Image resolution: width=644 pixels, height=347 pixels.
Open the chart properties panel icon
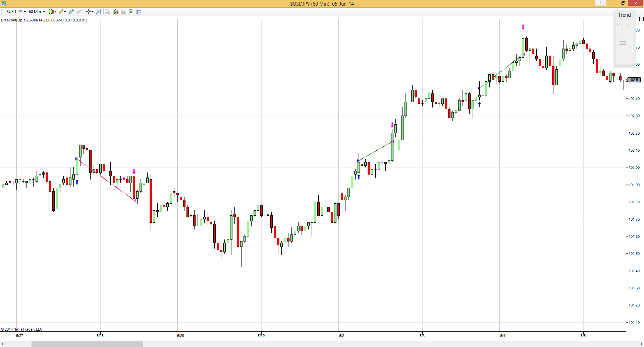pyautogui.click(x=139, y=12)
